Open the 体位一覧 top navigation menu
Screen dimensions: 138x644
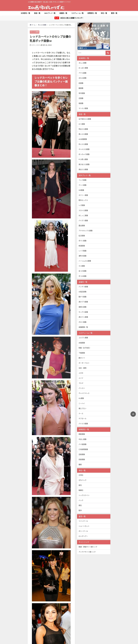click(104, 13)
